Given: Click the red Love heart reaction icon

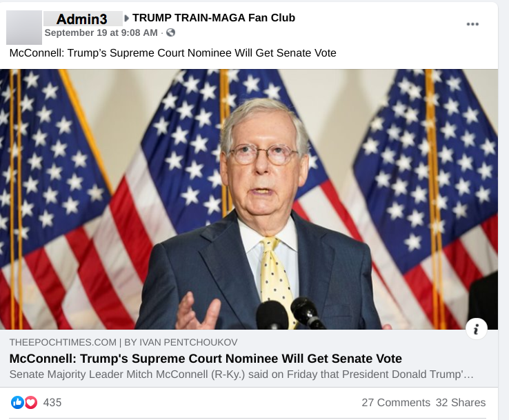Looking at the screenshot, I should pos(31,402).
